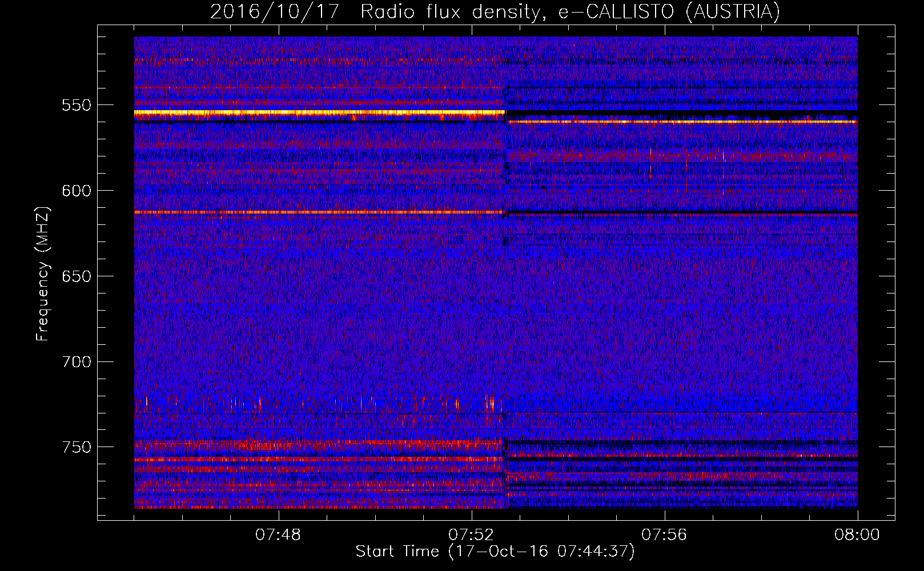
Task: Click the 07:52 time tick label
Action: [471, 535]
